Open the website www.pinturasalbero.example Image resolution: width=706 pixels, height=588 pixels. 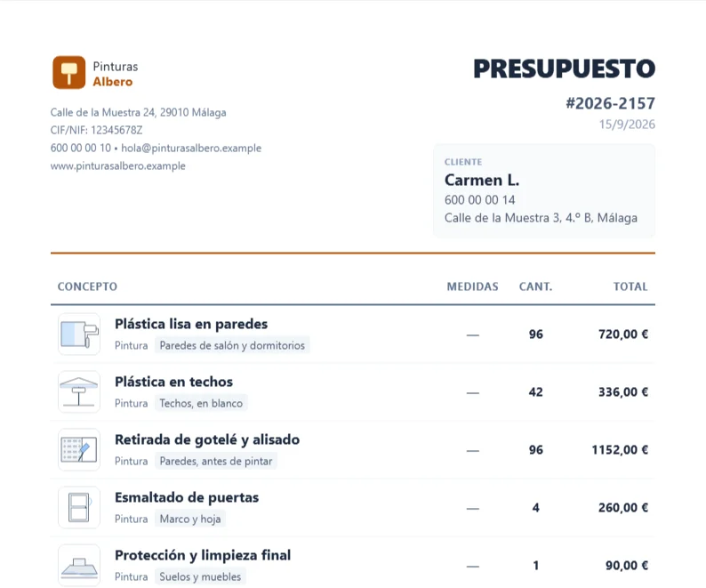point(118,165)
